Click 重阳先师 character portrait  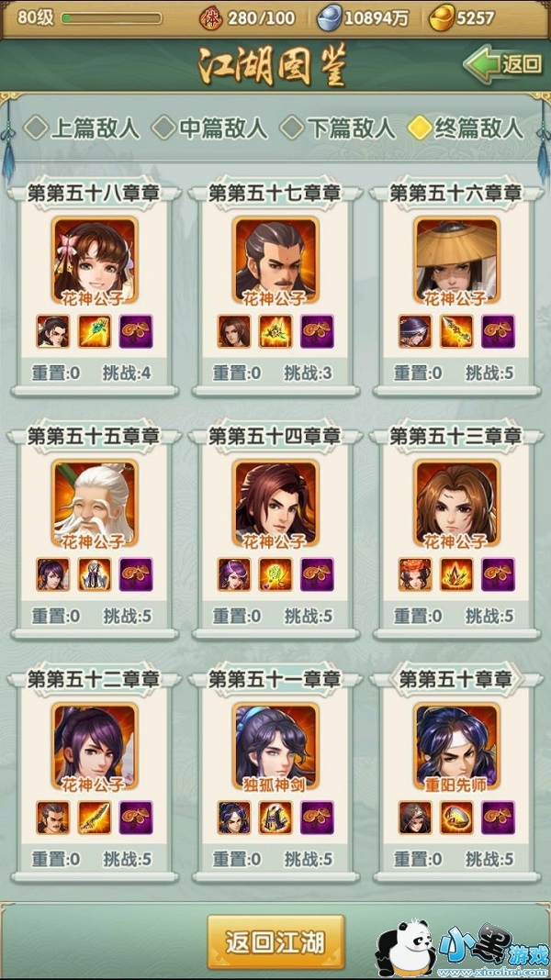[456, 747]
